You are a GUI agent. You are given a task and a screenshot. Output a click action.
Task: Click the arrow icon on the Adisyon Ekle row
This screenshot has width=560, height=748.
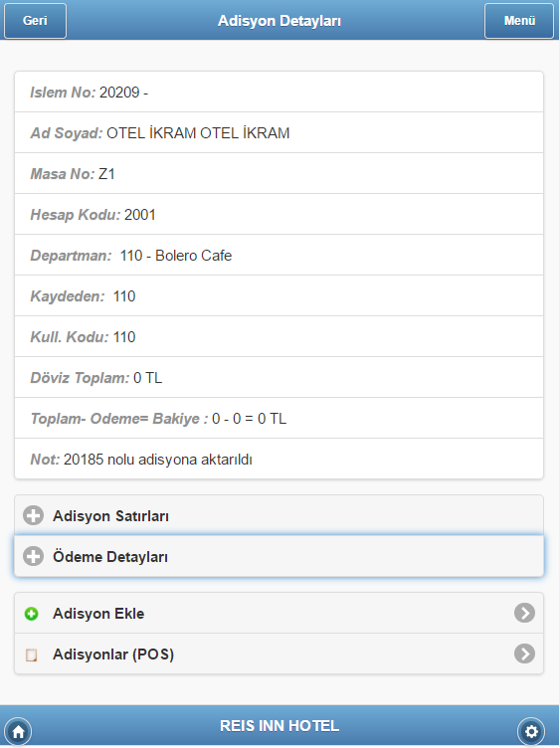[x=525, y=613]
